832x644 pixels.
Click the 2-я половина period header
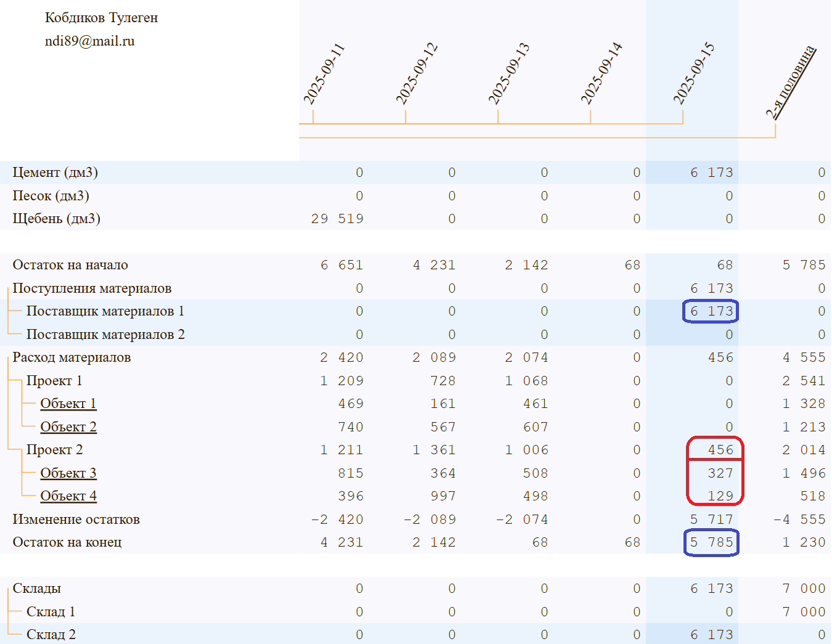pos(791,82)
